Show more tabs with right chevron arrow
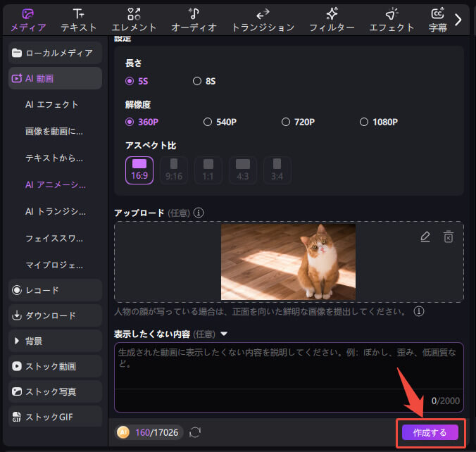The image size is (476, 452). [x=458, y=20]
